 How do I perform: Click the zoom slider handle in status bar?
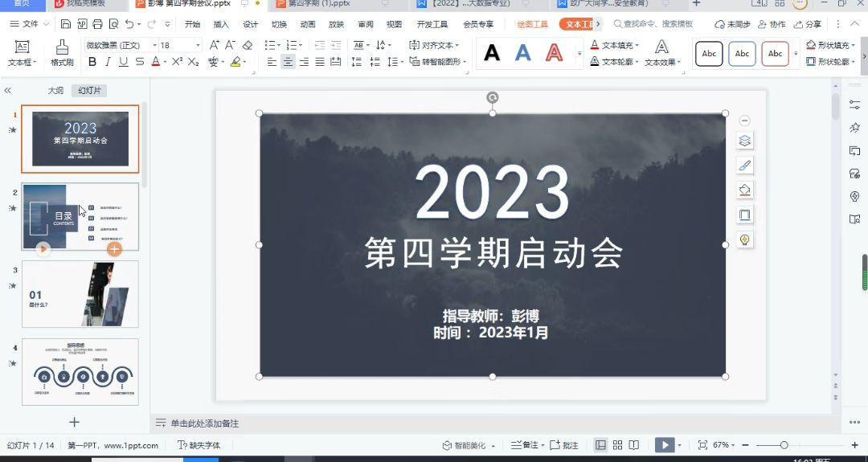[x=784, y=445]
